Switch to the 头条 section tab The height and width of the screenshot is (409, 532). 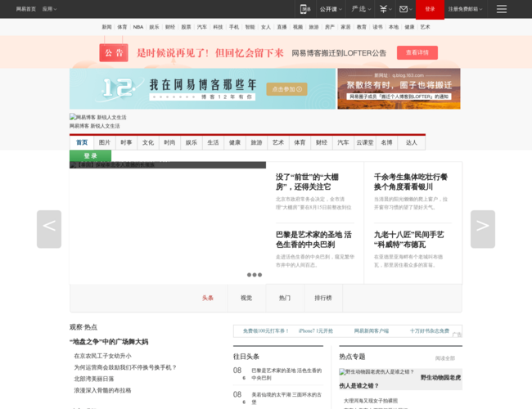click(208, 298)
